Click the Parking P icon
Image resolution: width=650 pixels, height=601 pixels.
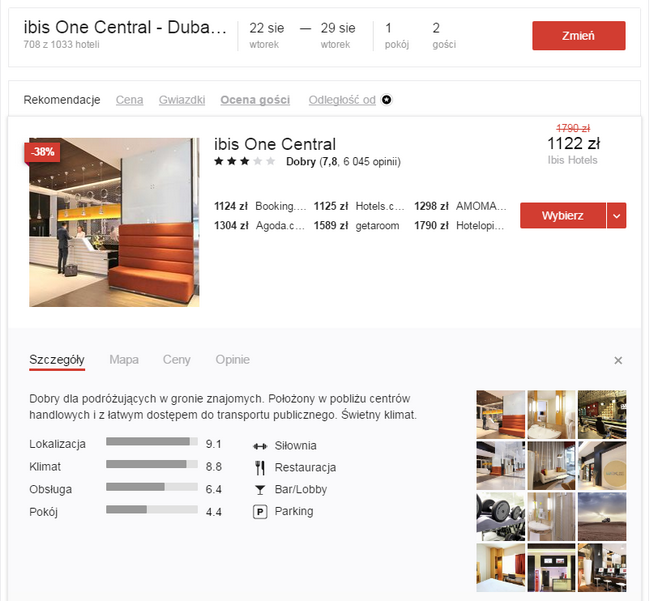260,512
